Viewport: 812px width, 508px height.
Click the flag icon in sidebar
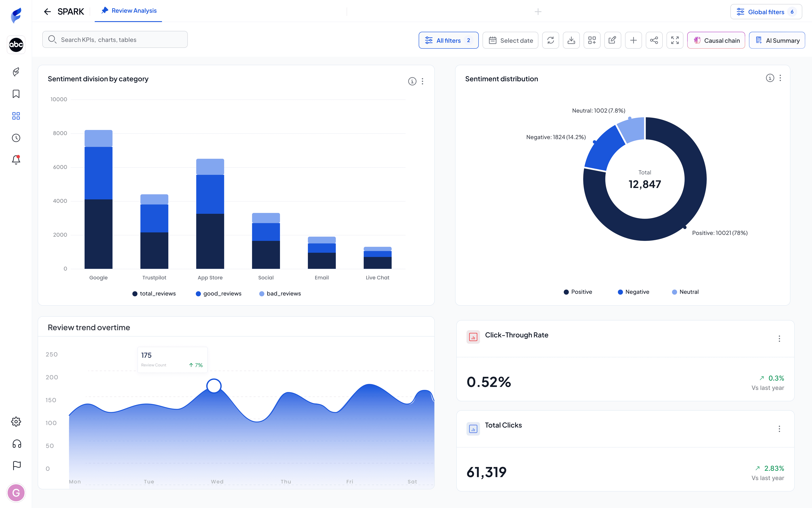[x=17, y=465]
